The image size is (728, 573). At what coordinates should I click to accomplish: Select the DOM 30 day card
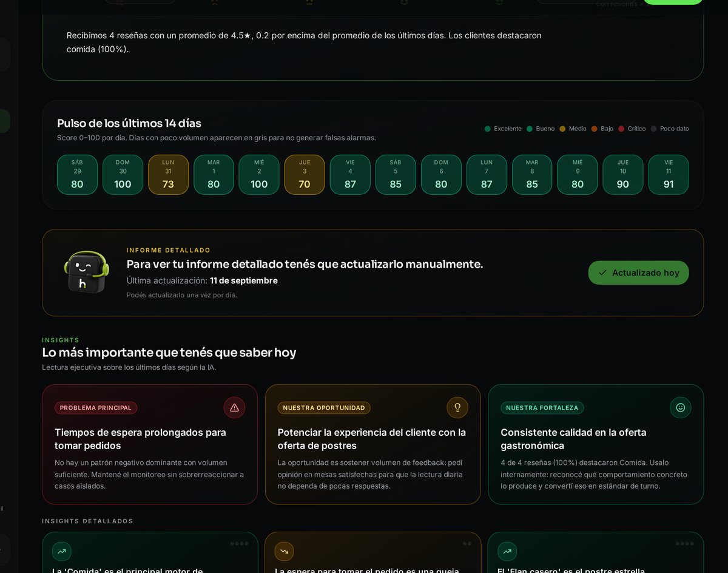click(x=123, y=175)
